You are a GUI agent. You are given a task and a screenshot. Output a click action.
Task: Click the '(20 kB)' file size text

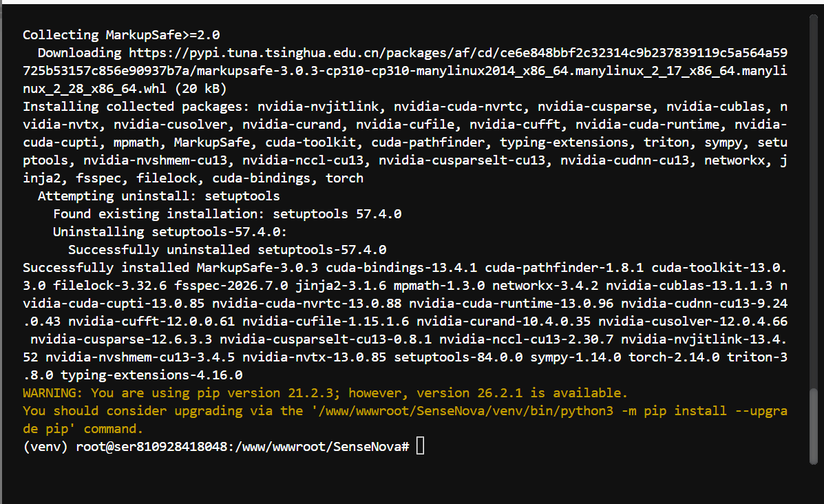(200, 89)
